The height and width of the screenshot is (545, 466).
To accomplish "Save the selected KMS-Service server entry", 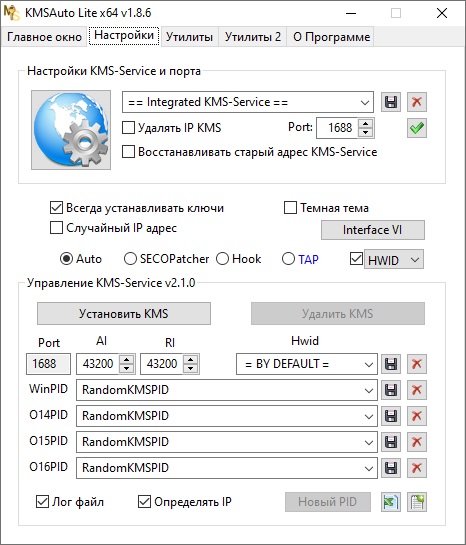I will 391,102.
